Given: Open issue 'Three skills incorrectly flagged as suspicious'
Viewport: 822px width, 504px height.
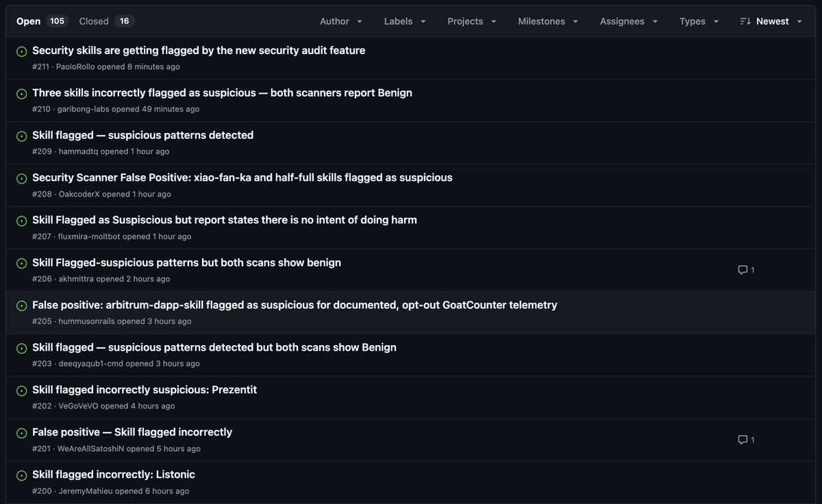Looking at the screenshot, I should coord(222,93).
